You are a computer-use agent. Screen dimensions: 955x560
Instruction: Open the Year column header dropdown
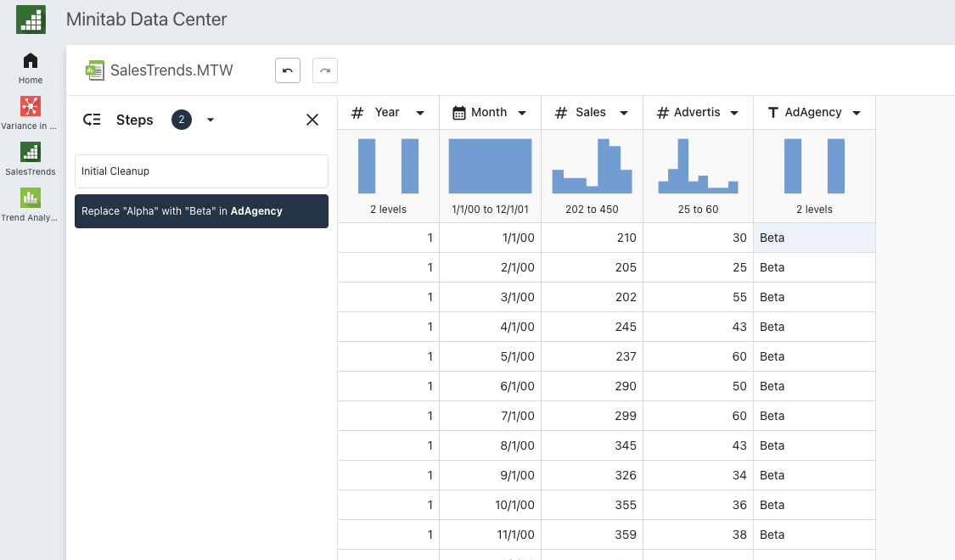pyautogui.click(x=419, y=111)
